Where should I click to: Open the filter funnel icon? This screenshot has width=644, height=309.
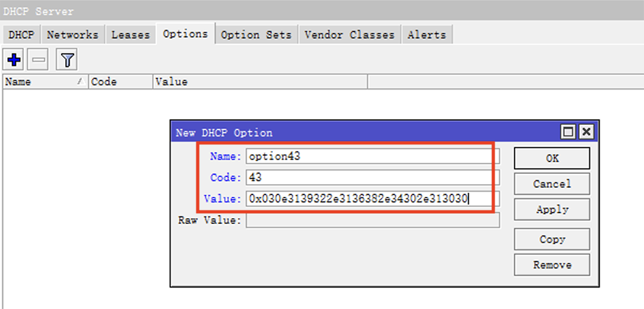[68, 61]
